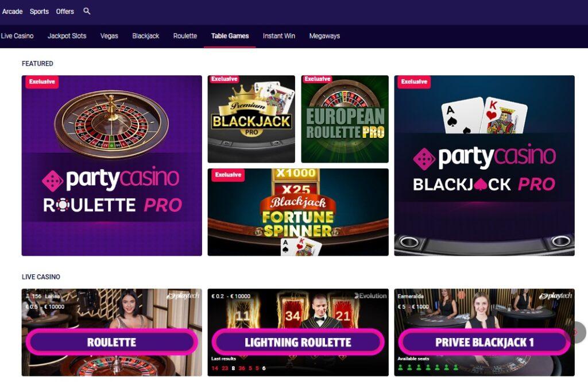Open Blackjack Fortune Spinner thumbnail
The width and height of the screenshot is (588, 384).
(x=298, y=212)
